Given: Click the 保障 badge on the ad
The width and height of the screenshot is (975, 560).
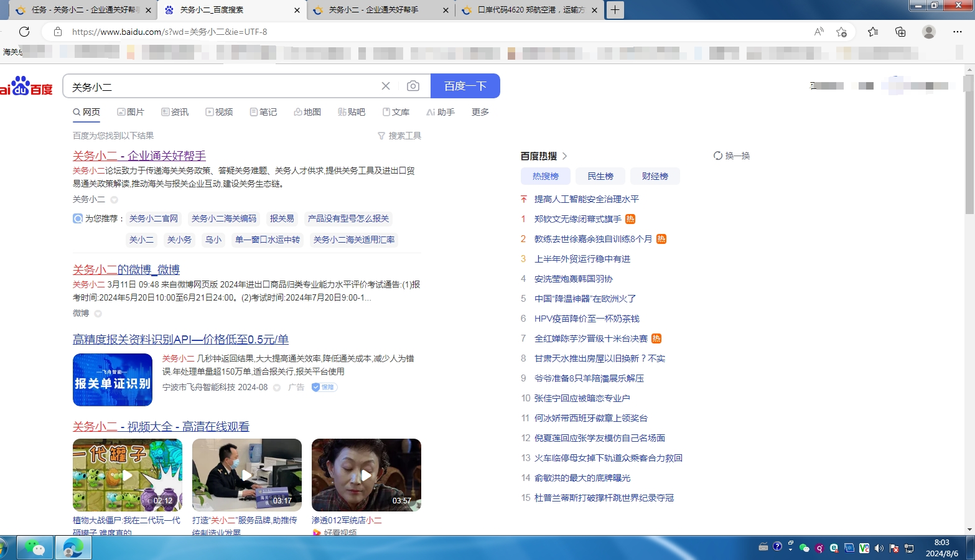Looking at the screenshot, I should [x=324, y=387].
